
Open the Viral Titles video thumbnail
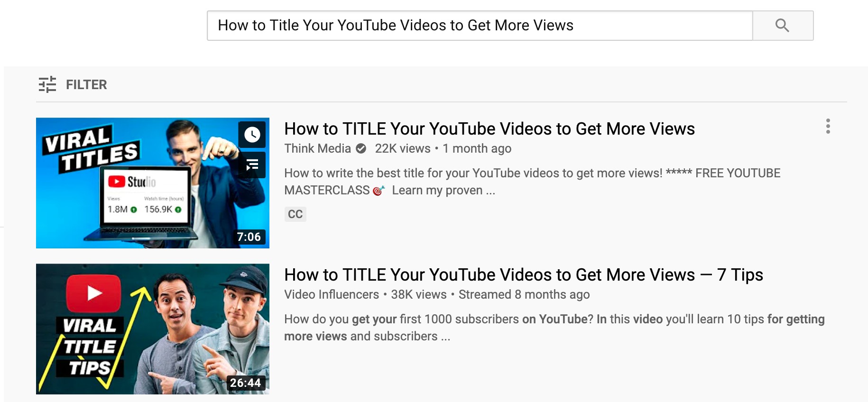[153, 183]
